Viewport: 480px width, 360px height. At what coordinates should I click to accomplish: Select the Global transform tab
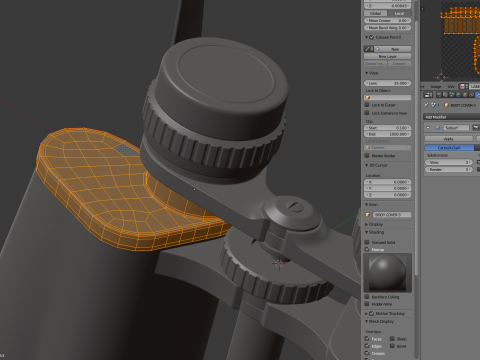[375, 13]
